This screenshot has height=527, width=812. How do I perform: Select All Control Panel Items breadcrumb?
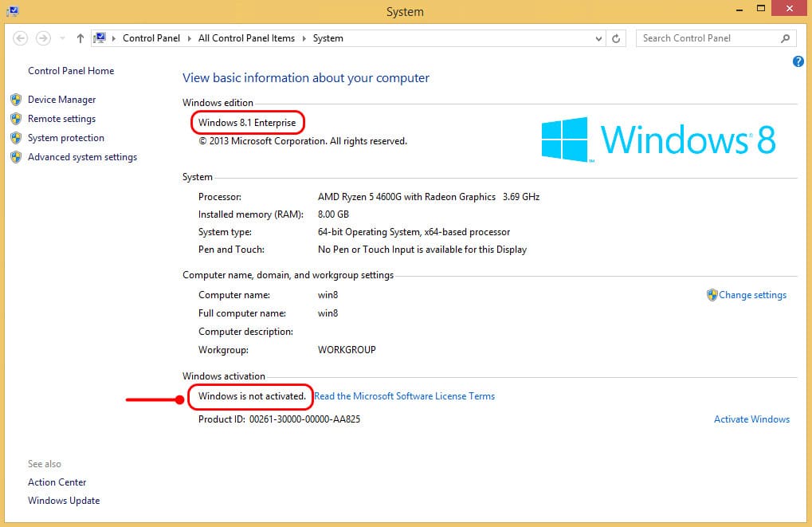(x=246, y=38)
